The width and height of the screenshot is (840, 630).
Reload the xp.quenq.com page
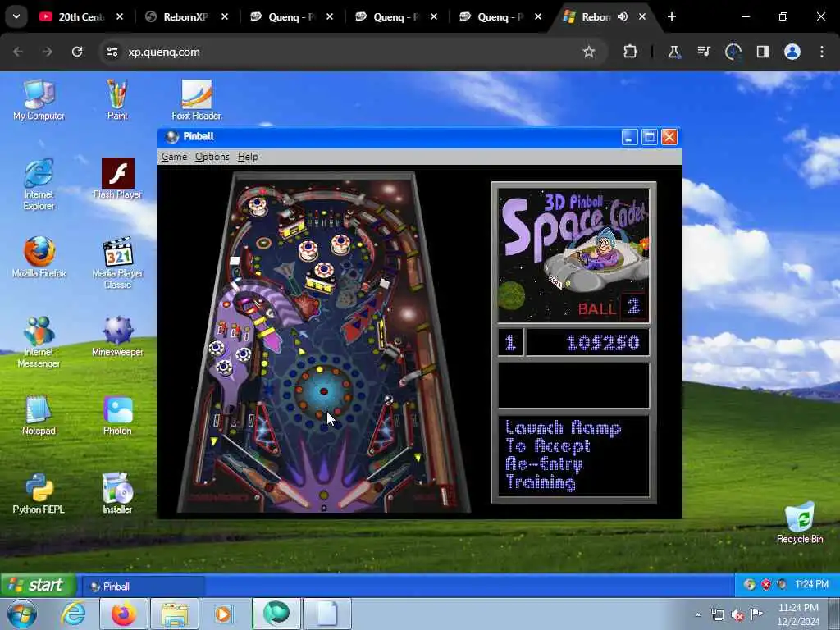point(77,52)
